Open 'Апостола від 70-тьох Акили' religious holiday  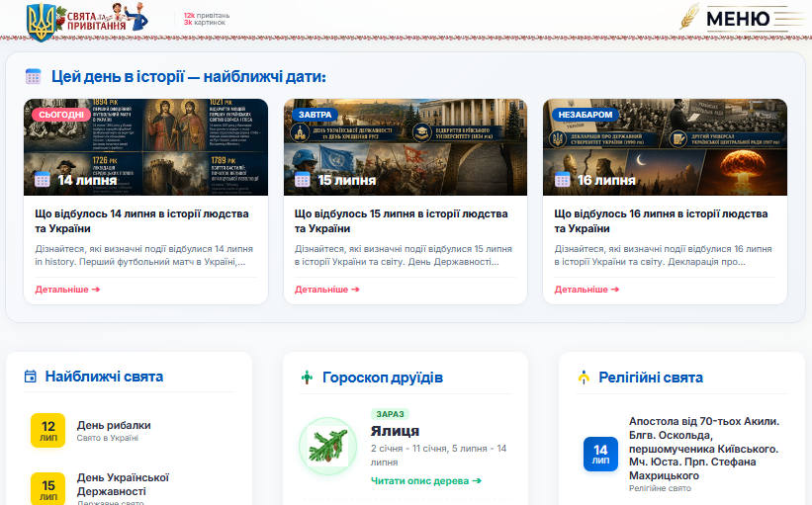pos(704,448)
